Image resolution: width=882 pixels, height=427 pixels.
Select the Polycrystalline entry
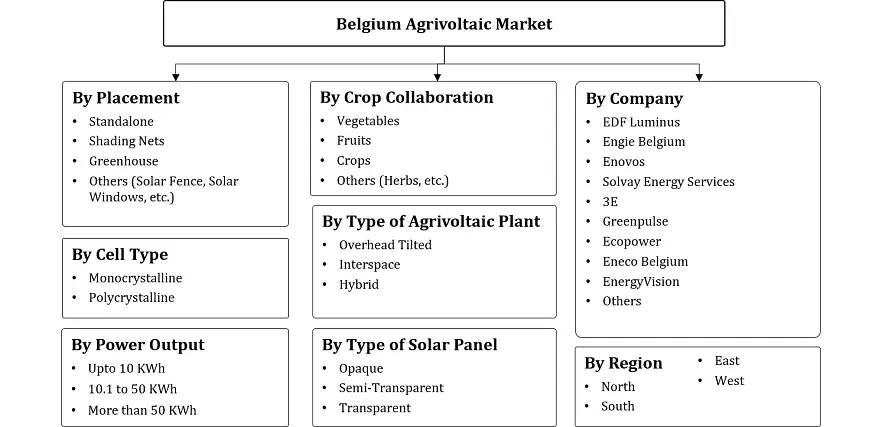(x=131, y=298)
